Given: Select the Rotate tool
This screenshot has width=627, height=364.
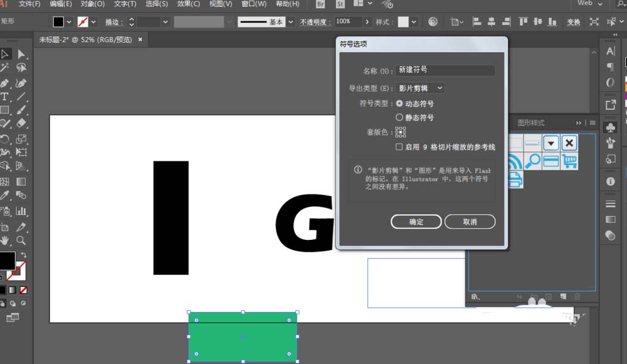Looking at the screenshot, I should [5, 139].
